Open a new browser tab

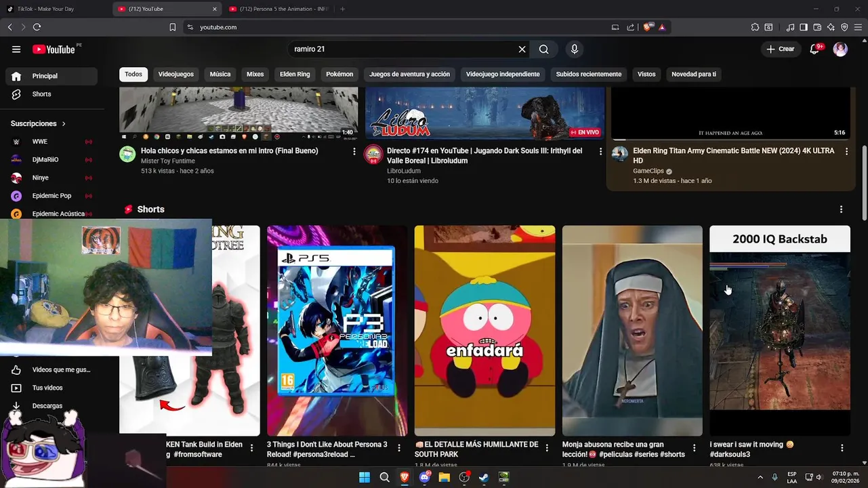(342, 9)
